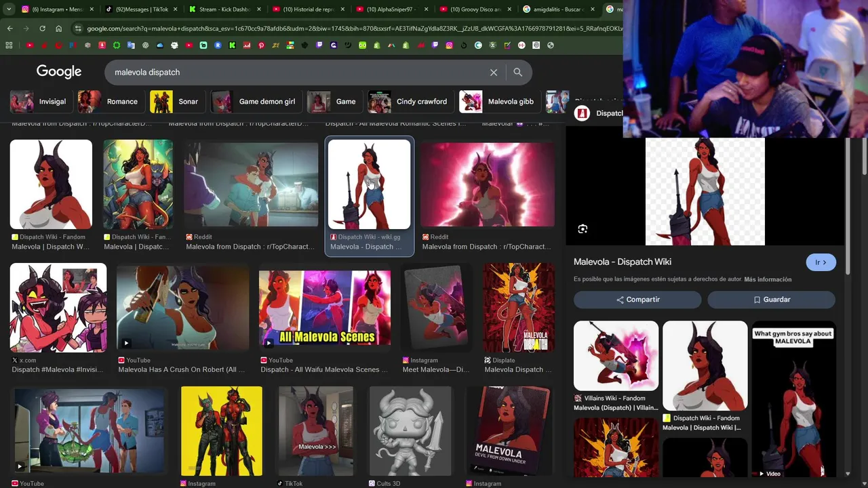
Task: Open What gym bros say video thumbnail
Action: [793, 400]
